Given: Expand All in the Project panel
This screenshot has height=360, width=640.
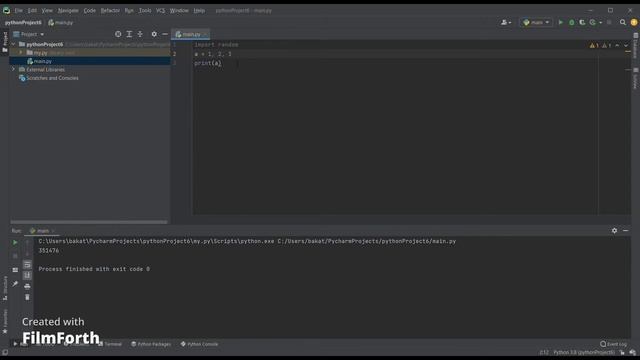Looking at the screenshot, I should pyautogui.click(x=129, y=34).
